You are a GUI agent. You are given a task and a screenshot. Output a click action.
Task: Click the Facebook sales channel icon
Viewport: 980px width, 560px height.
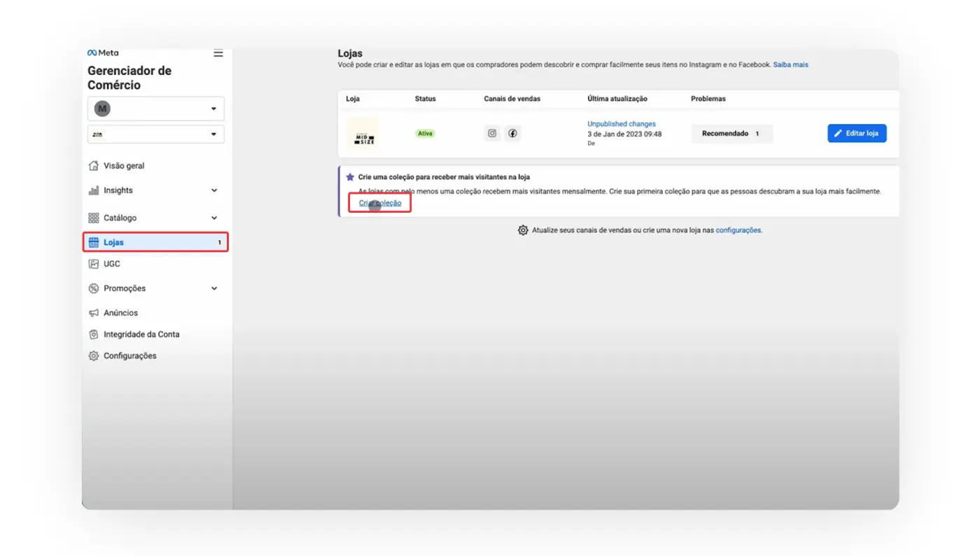coord(512,133)
